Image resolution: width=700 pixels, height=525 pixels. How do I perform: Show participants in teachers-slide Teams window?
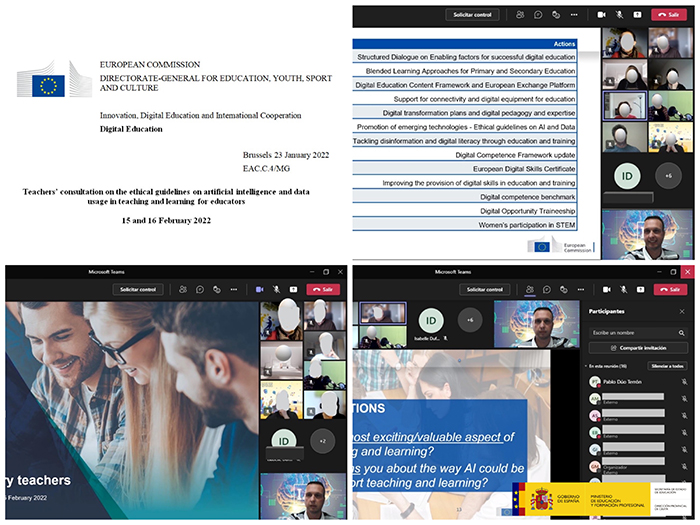pyautogui.click(x=183, y=289)
